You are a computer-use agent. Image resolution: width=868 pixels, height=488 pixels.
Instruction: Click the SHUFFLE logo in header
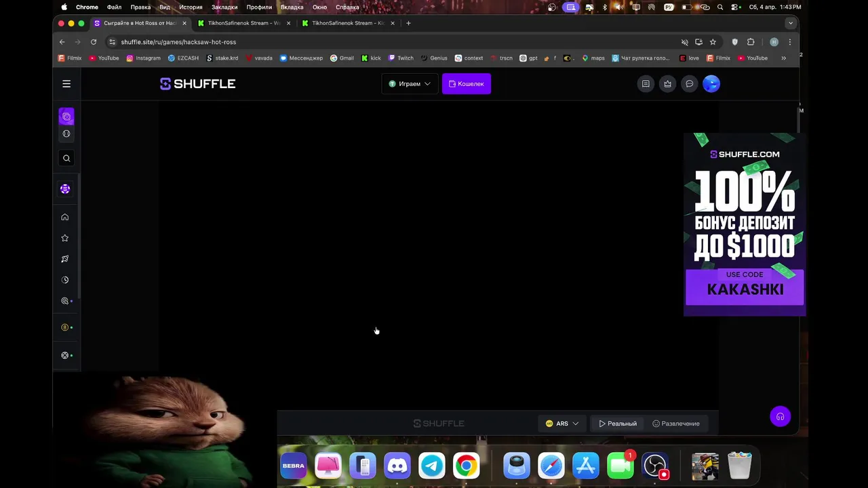[x=198, y=84]
